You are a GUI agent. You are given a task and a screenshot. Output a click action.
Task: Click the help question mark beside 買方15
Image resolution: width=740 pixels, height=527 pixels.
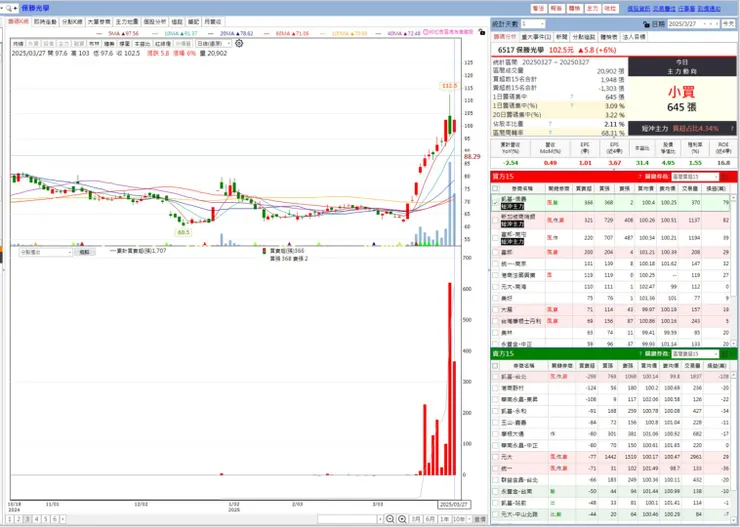coord(640,177)
